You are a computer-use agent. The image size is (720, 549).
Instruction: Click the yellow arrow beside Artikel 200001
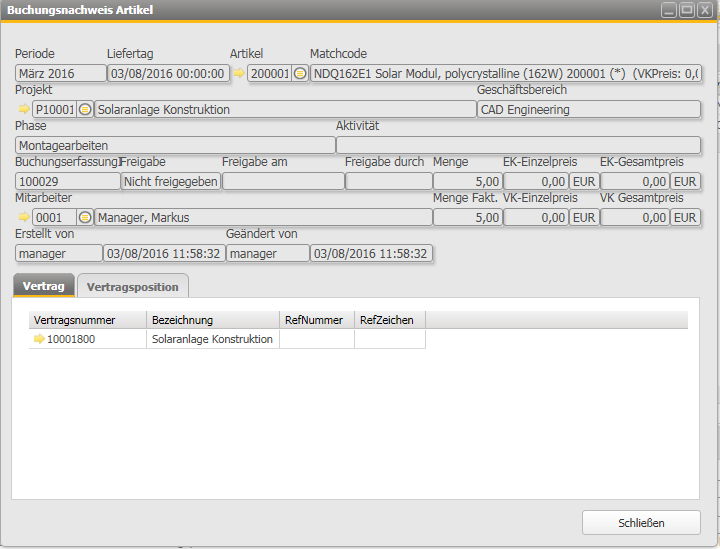tap(238, 73)
